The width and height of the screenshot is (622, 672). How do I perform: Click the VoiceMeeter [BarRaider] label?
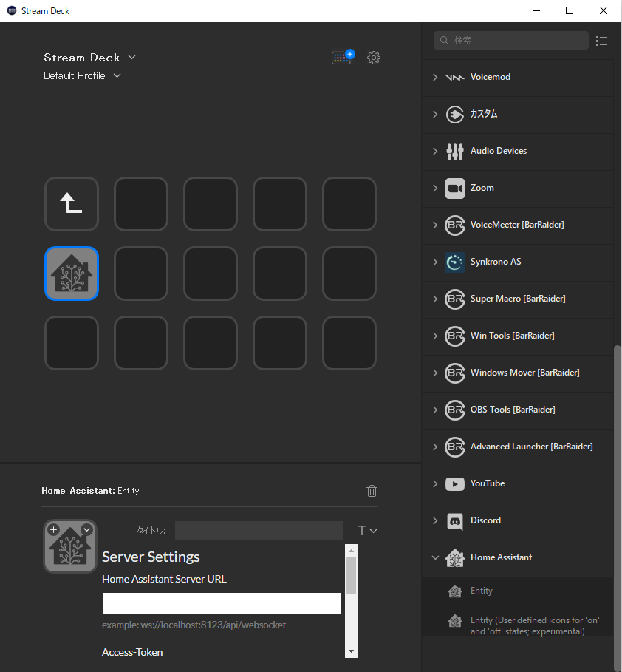tap(517, 225)
